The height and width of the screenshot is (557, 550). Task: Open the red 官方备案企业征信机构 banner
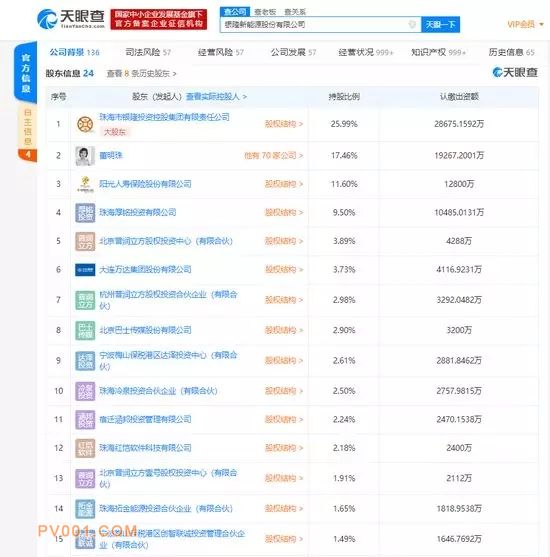tap(159, 19)
